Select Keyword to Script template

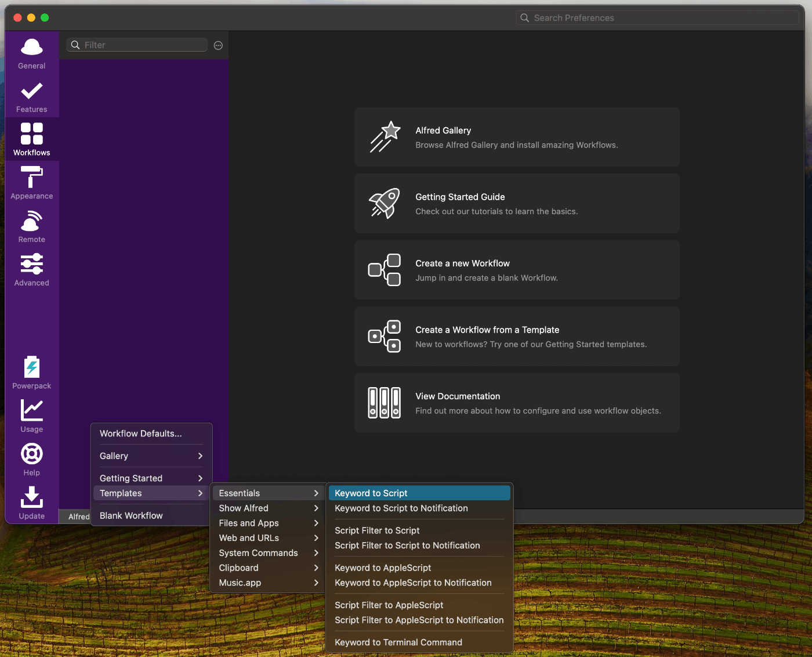pyautogui.click(x=419, y=493)
